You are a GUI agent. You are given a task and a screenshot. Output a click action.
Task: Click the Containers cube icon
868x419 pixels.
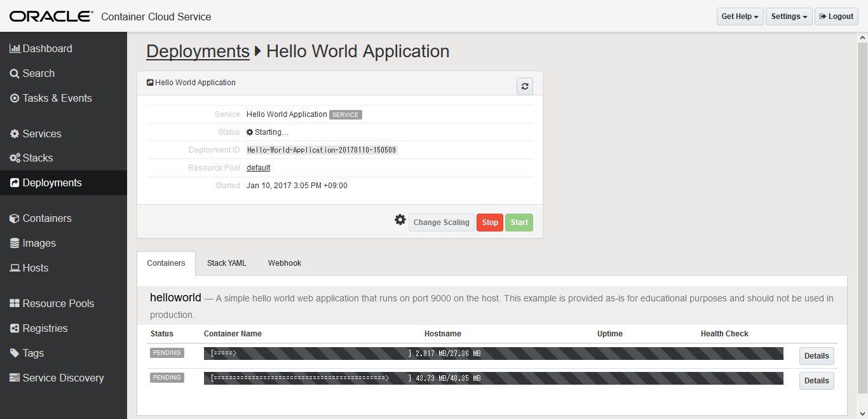pyautogui.click(x=15, y=218)
